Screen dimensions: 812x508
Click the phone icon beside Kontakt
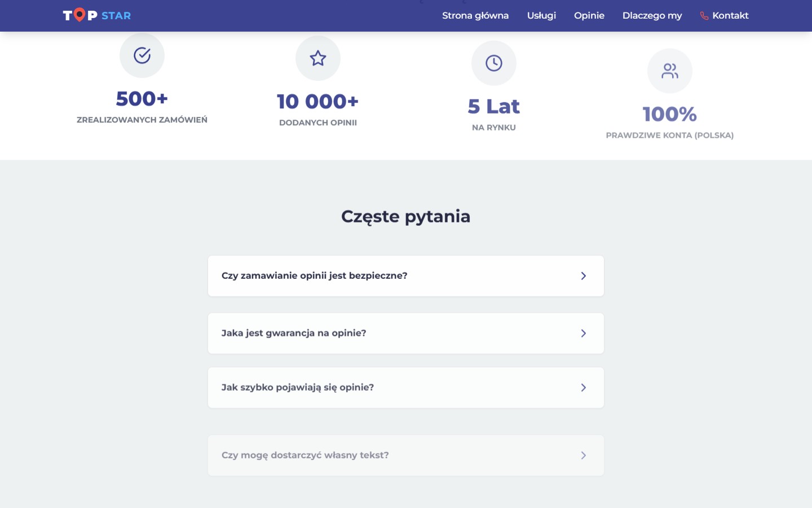pyautogui.click(x=704, y=16)
